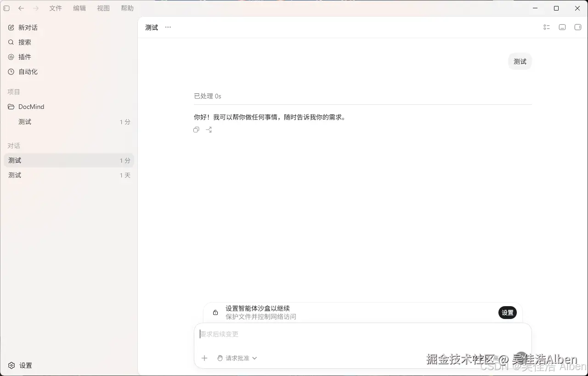Viewport: 588px width, 376px height.
Task: Toggle the bottom panel icon in the header
Action: point(562,27)
